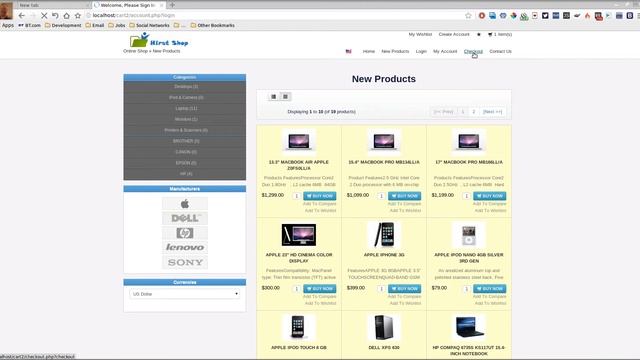Filter by the Sony manufacturer logo
Viewport: 640px width, 360px height.
pos(185,262)
